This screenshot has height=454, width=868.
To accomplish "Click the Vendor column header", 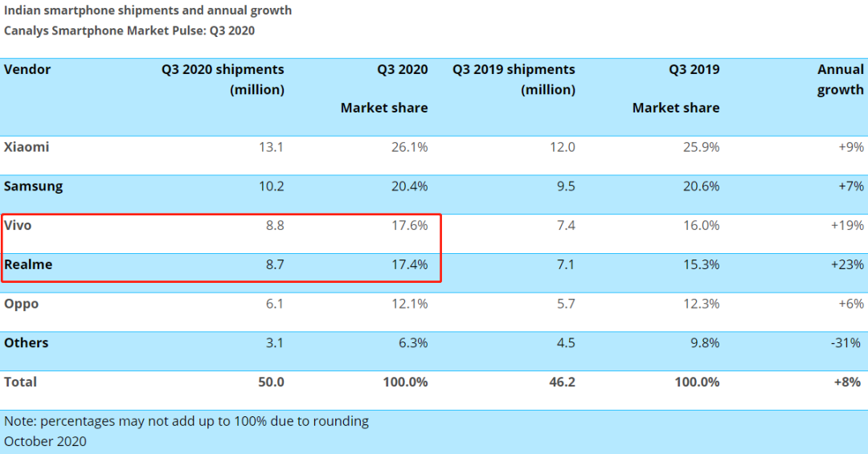I will (27, 70).
